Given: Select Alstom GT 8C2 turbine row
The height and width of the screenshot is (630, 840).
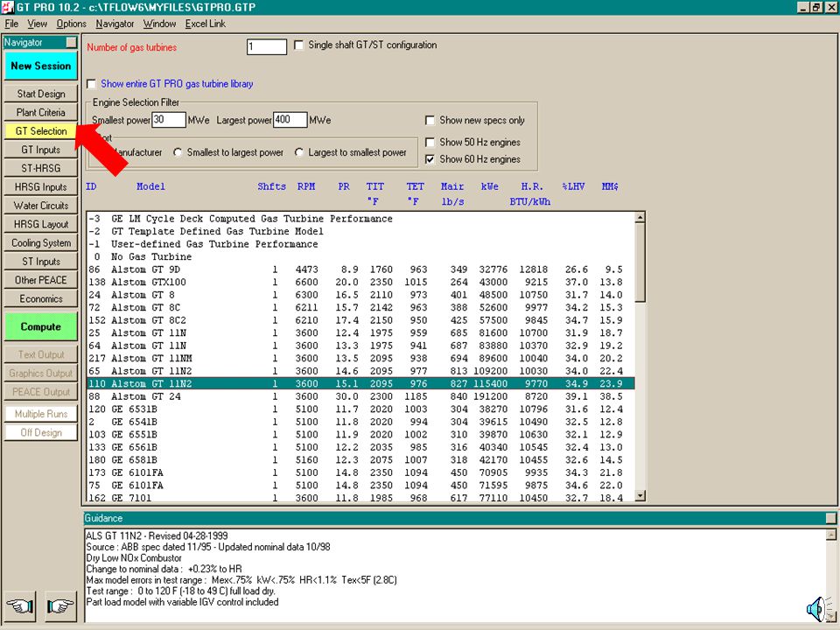Looking at the screenshot, I should (x=360, y=320).
